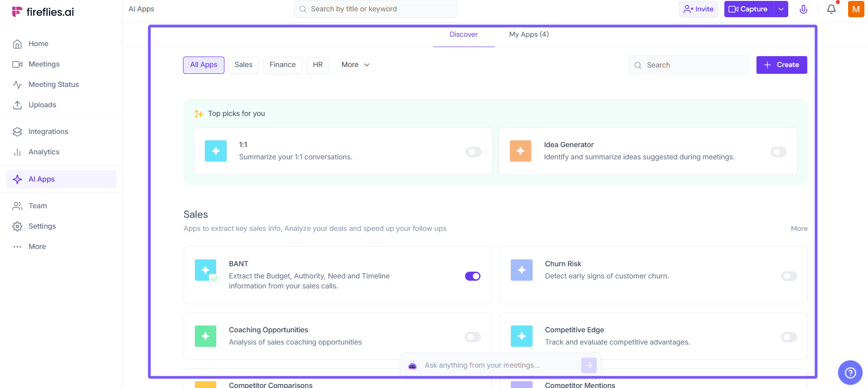This screenshot has height=388, width=868.
Task: Enable the Churn Risk toggle
Action: tap(789, 276)
